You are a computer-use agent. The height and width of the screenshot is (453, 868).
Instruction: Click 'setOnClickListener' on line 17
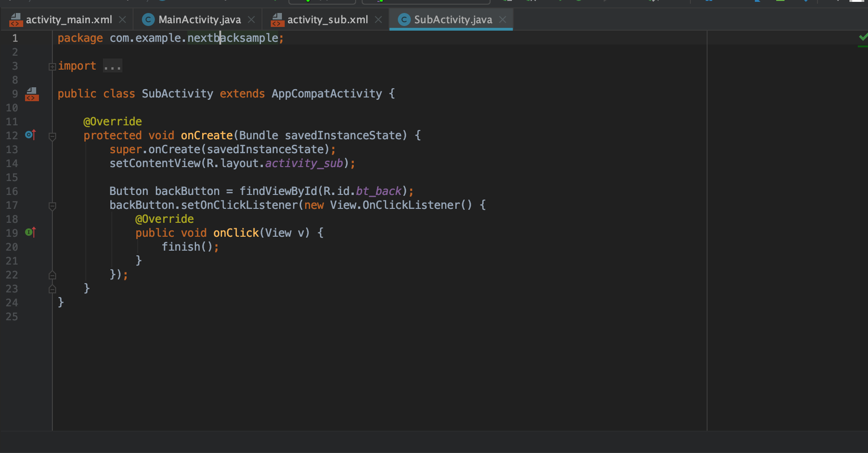tap(239, 205)
